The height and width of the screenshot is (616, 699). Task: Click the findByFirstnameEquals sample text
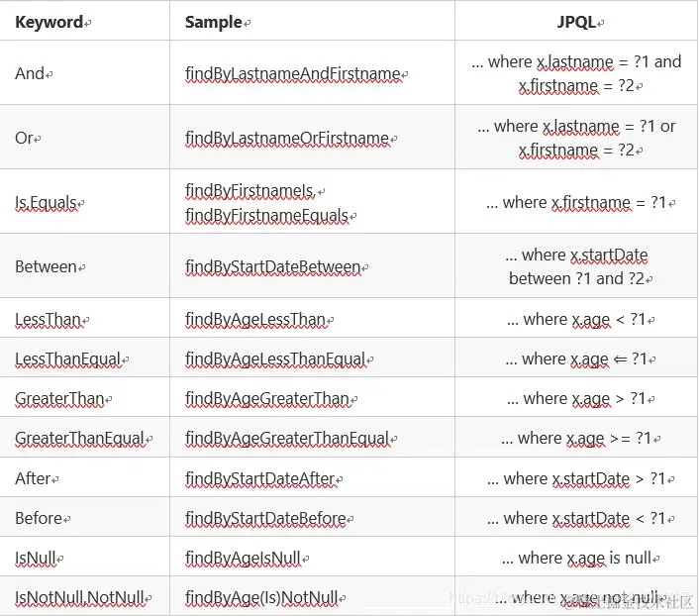267,216
